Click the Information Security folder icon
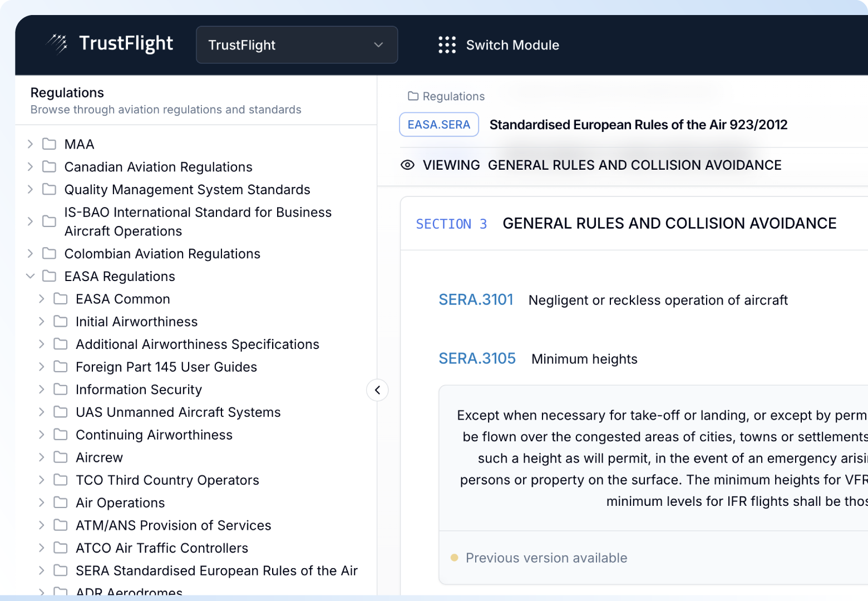 click(x=61, y=390)
